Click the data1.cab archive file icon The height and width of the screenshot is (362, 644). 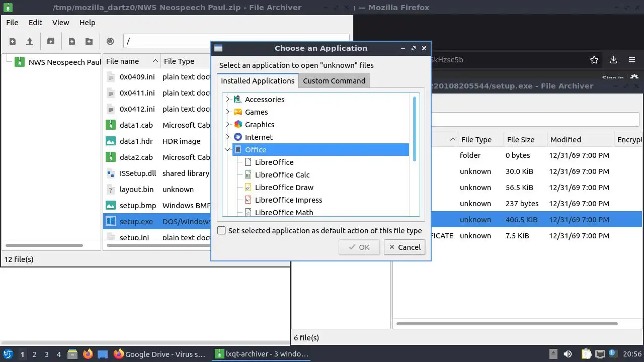click(111, 125)
